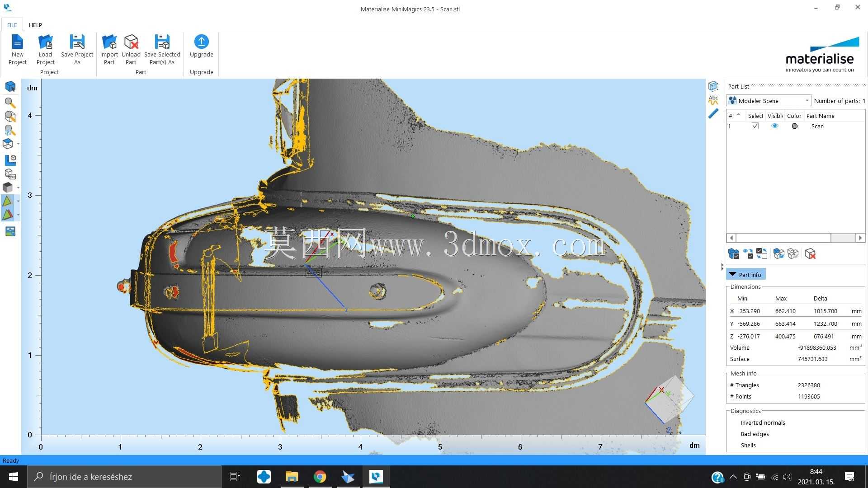The height and width of the screenshot is (488, 868).
Task: Toggle visibility eye of Scan part
Action: [x=775, y=126]
